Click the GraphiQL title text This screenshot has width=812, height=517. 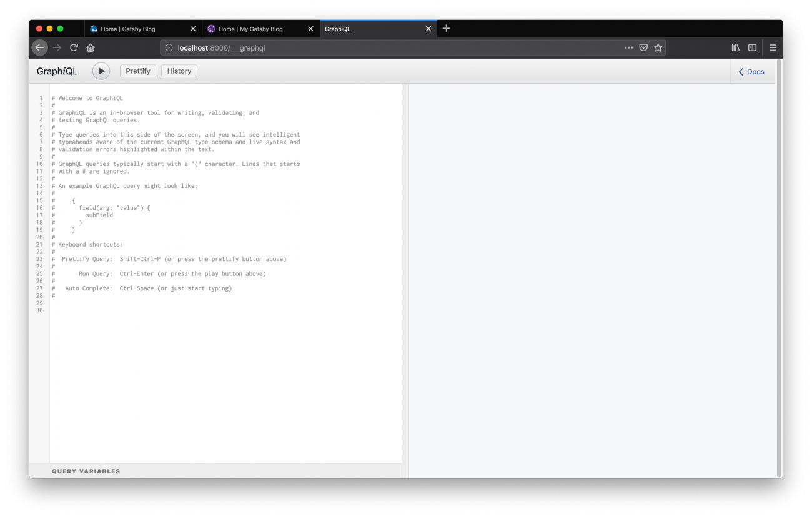pos(57,71)
